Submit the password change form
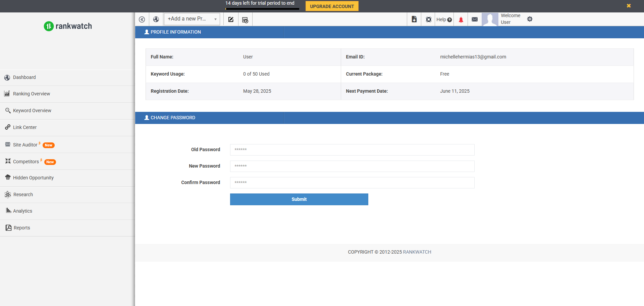 [x=299, y=199]
